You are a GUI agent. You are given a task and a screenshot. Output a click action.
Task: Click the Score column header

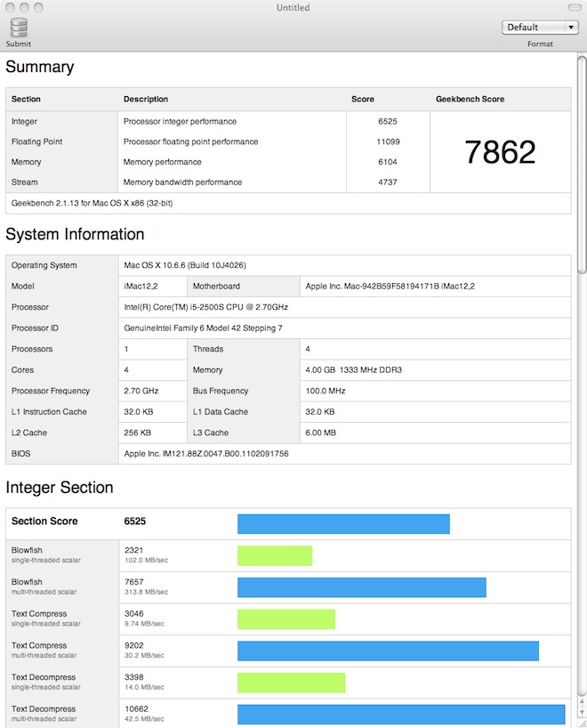tap(363, 100)
